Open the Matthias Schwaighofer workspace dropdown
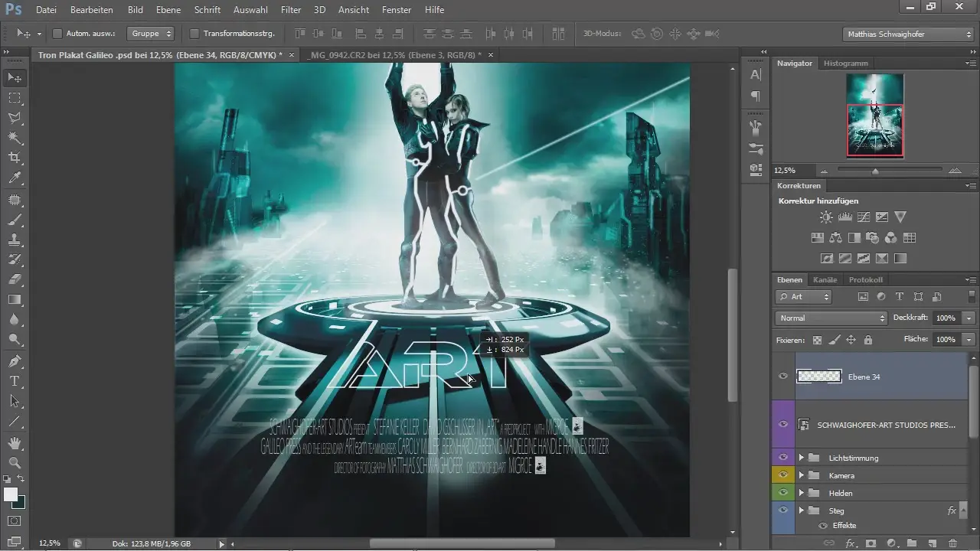Viewport: 980px width, 551px height. coord(907,34)
